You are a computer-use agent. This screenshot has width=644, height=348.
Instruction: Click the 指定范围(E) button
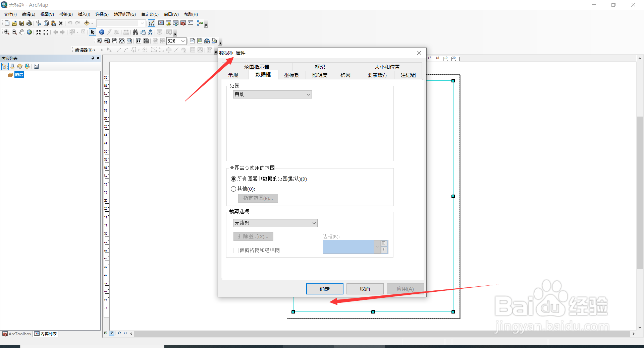[258, 198]
